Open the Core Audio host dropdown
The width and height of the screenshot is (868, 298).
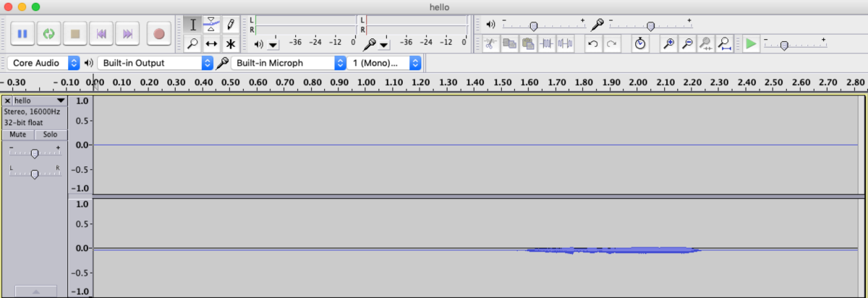point(44,63)
